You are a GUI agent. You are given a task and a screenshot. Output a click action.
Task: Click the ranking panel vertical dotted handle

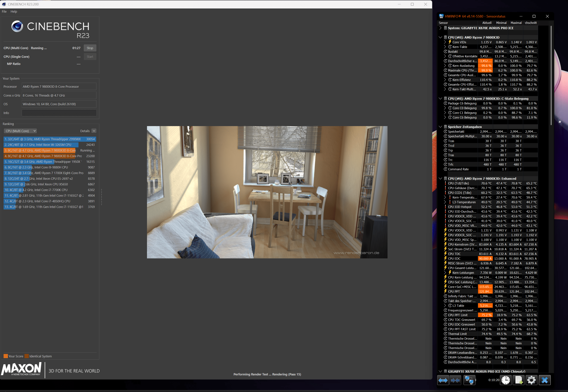pyautogui.click(x=101, y=197)
